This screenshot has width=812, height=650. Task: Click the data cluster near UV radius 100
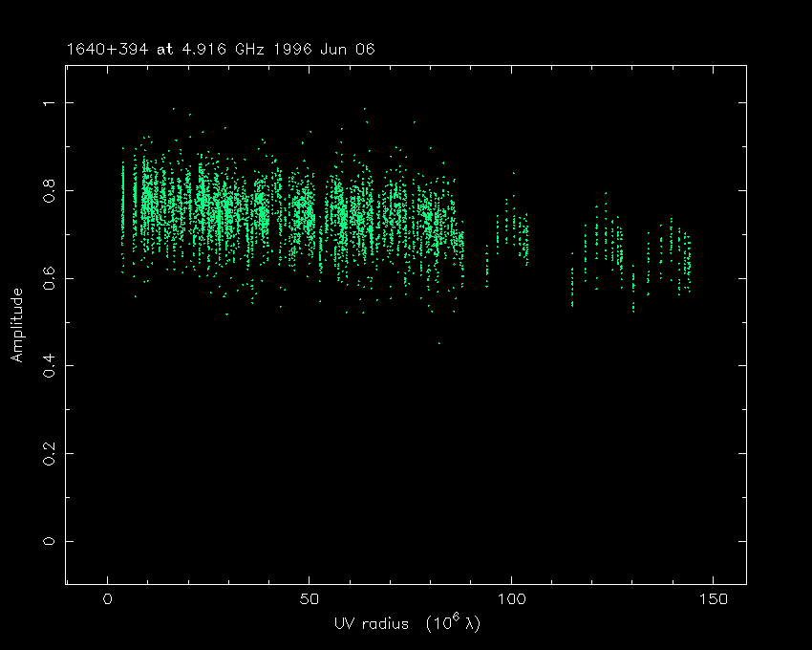pyautogui.click(x=513, y=232)
